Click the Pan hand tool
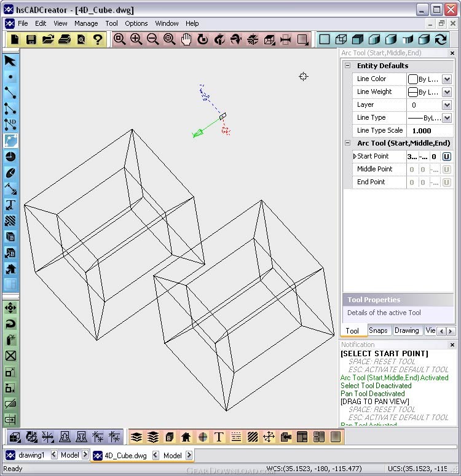 click(186, 39)
